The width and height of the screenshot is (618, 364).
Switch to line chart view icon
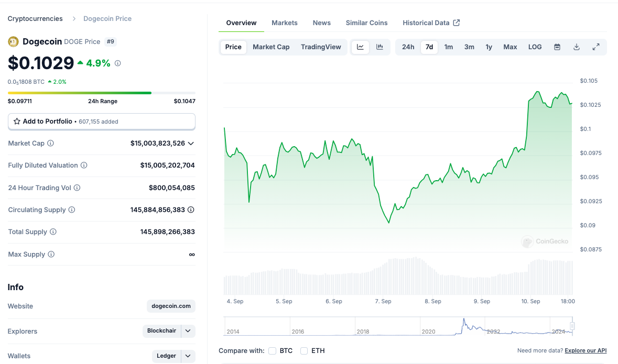point(360,47)
